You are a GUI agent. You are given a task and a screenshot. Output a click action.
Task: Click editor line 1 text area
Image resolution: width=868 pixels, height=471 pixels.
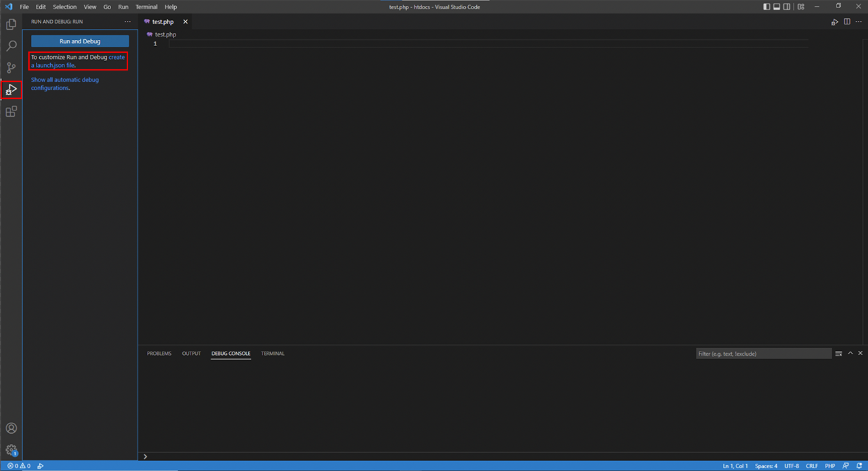[489, 44]
